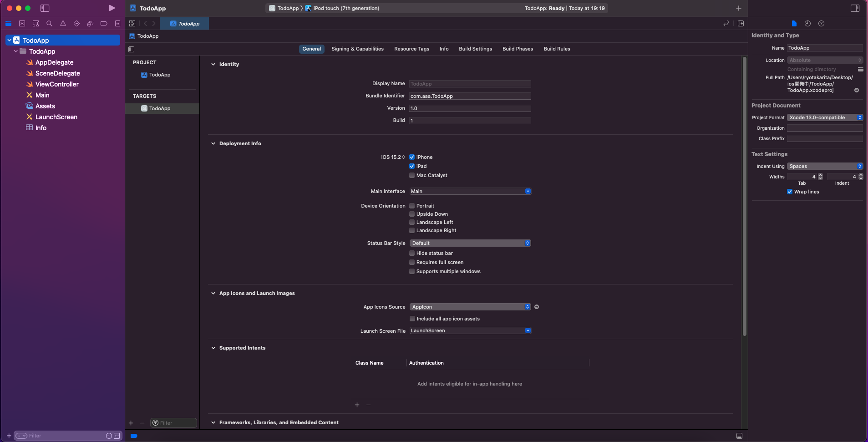This screenshot has height=442, width=868.
Task: Uncheck the iPhone device checkbox
Action: [x=412, y=157]
